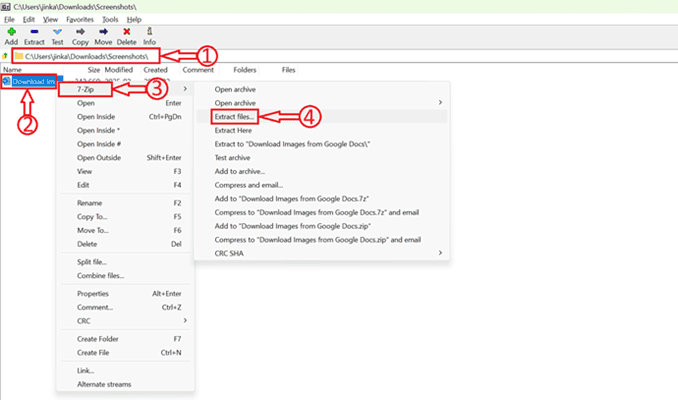Choose Delete Del in the context menu
The height and width of the screenshot is (400, 678).
(x=125, y=244)
